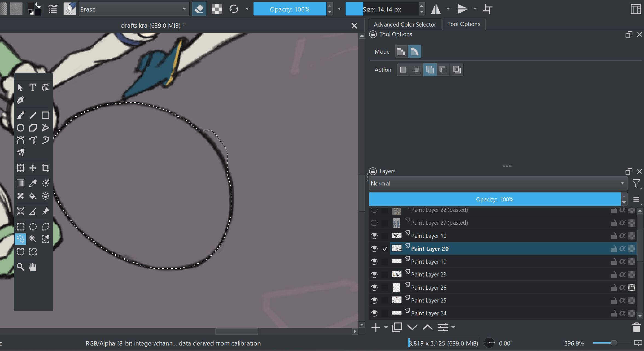The height and width of the screenshot is (351, 644).
Task: Select the Contiguous Selection magic wand tool
Action: [33, 239]
